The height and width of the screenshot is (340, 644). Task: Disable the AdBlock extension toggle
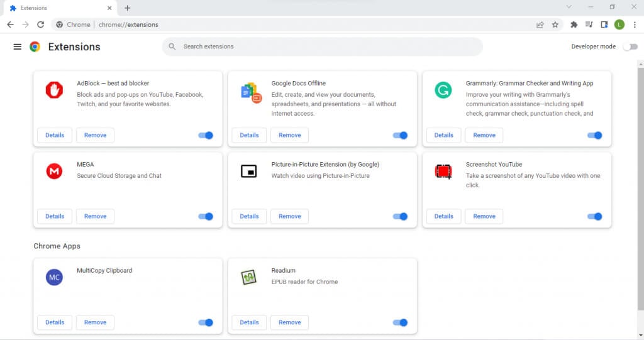[x=206, y=135]
